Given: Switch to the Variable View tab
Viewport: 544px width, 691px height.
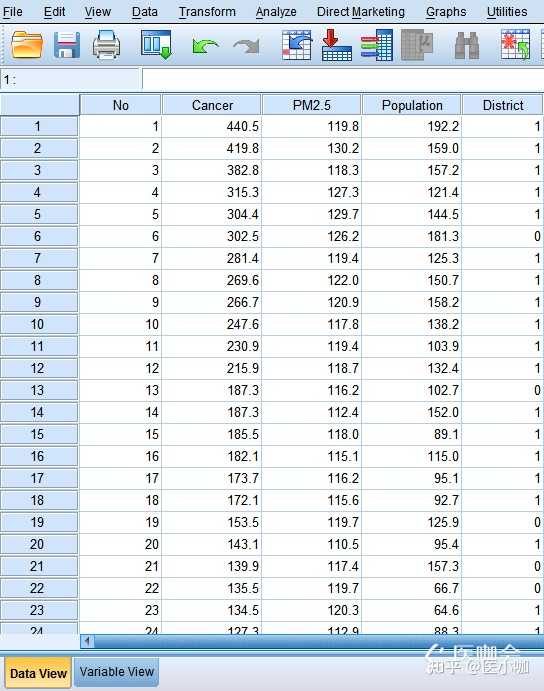Looking at the screenshot, I should point(116,672).
